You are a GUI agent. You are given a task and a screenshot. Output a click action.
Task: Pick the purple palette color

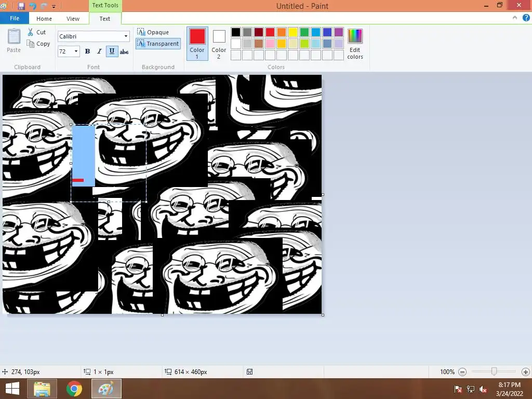pyautogui.click(x=339, y=32)
